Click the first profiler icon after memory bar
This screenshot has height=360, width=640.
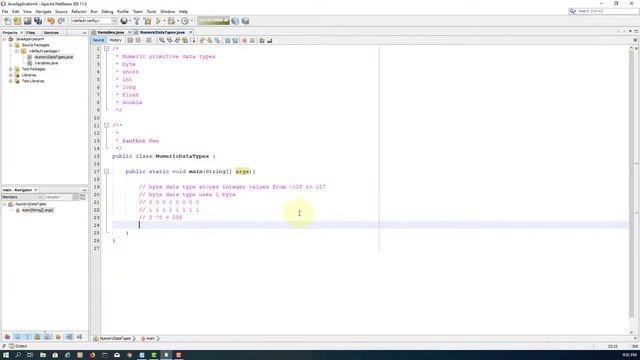235,21
